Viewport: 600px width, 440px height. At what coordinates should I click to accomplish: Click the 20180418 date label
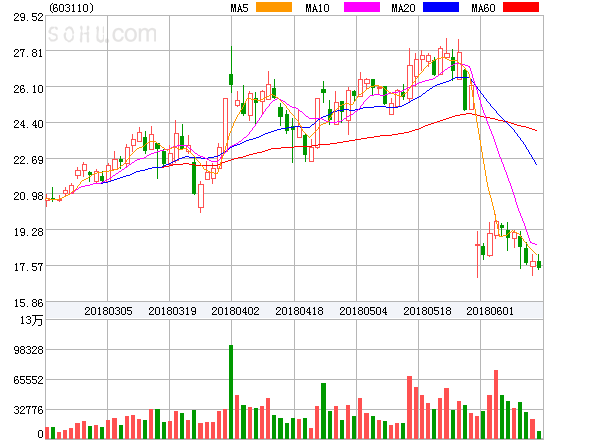[x=299, y=311]
